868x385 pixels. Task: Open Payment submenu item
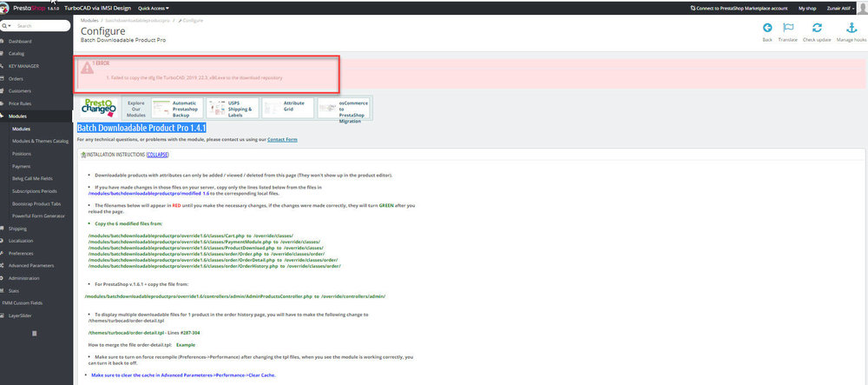[21, 166]
